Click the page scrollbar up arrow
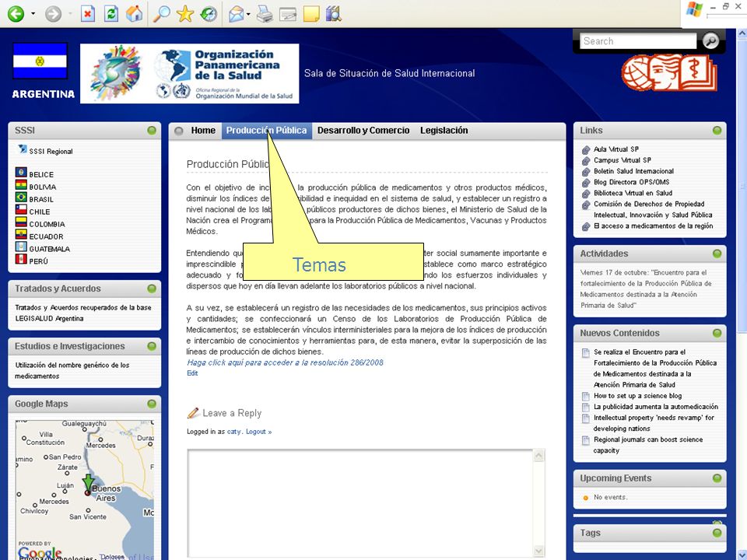This screenshot has width=747, height=560. tap(742, 33)
